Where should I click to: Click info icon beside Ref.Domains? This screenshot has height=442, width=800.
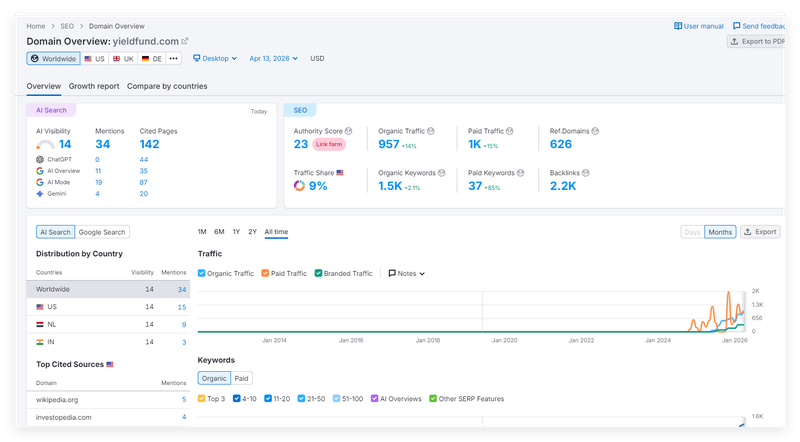tap(595, 131)
